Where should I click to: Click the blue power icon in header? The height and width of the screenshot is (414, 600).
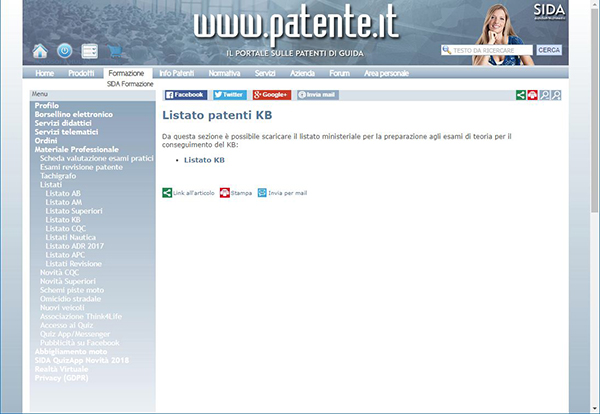click(x=64, y=51)
